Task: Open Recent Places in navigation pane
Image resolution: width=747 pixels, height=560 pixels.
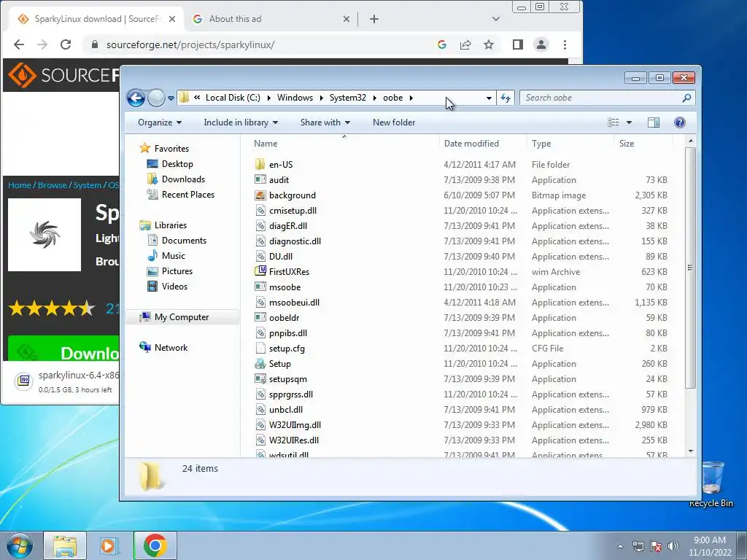Action: 188,194
